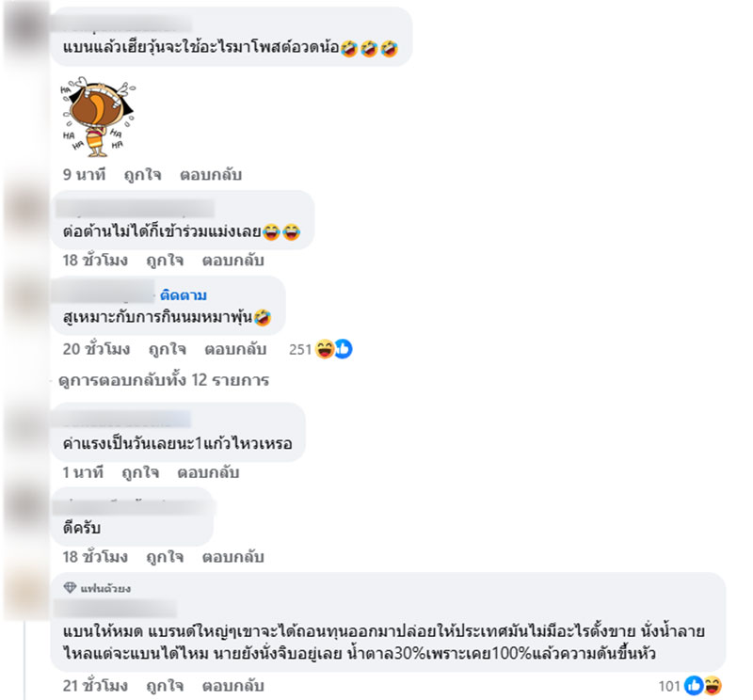753x700 pixels.
Task: Reply to the ดีครับ comment
Action: (232, 557)
